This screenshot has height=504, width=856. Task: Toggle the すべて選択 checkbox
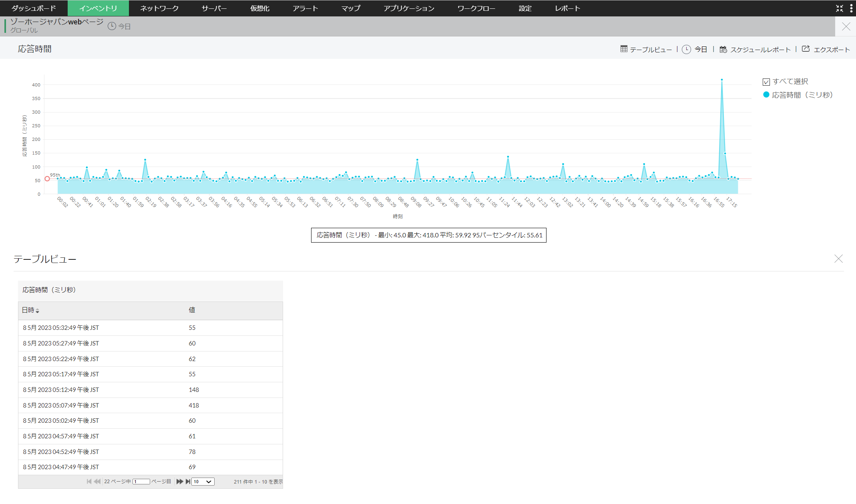(x=766, y=82)
